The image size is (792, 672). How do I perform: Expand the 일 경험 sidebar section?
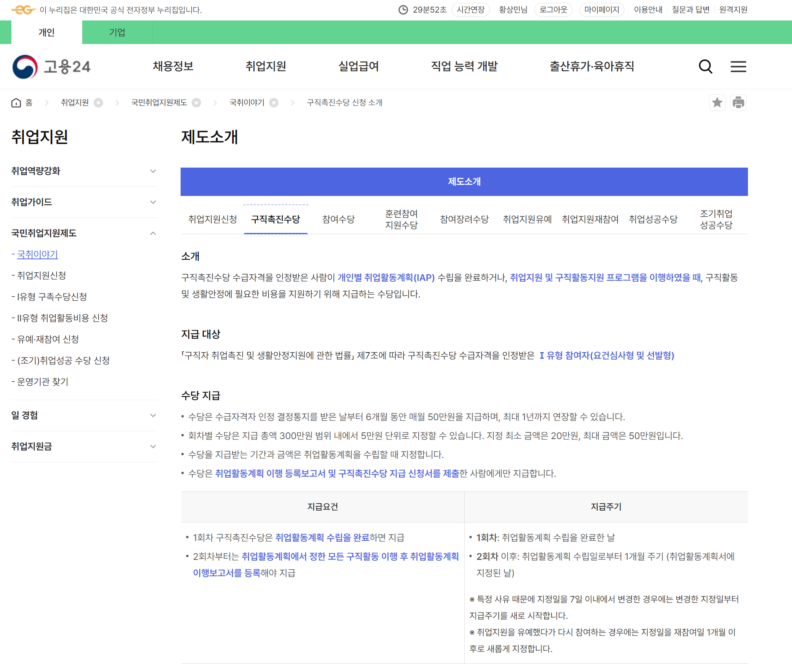click(x=153, y=415)
